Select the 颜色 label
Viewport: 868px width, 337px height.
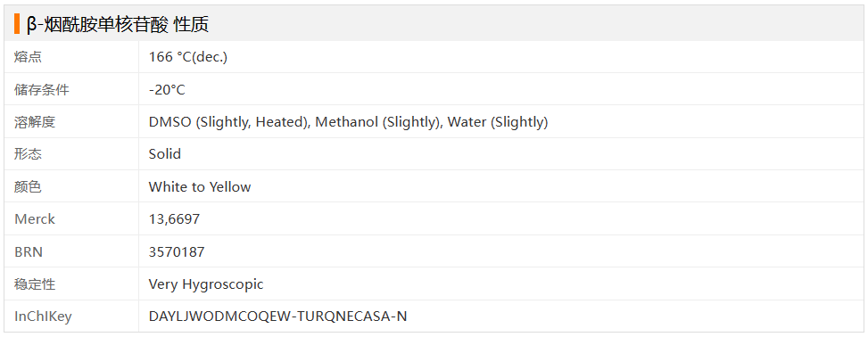(x=29, y=187)
